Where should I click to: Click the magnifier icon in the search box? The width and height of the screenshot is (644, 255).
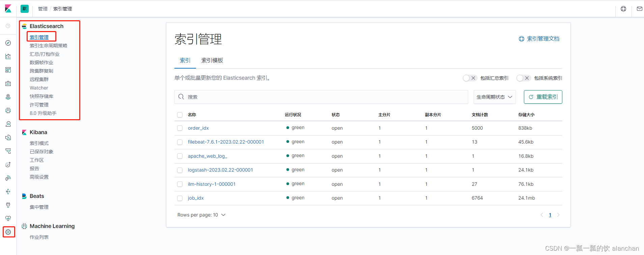181,97
